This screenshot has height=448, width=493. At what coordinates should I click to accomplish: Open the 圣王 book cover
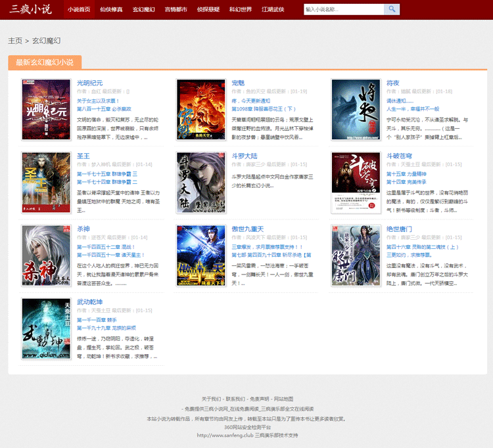pyautogui.click(x=46, y=183)
